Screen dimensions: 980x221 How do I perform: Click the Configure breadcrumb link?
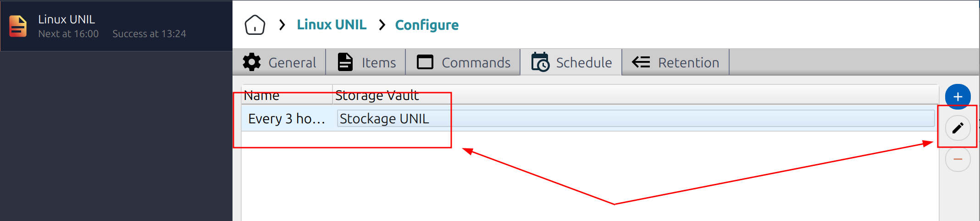(x=426, y=25)
